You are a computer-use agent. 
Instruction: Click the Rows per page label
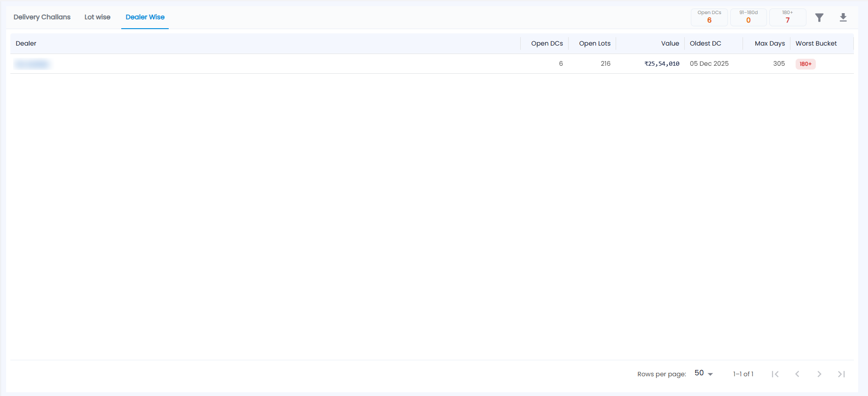coord(662,374)
